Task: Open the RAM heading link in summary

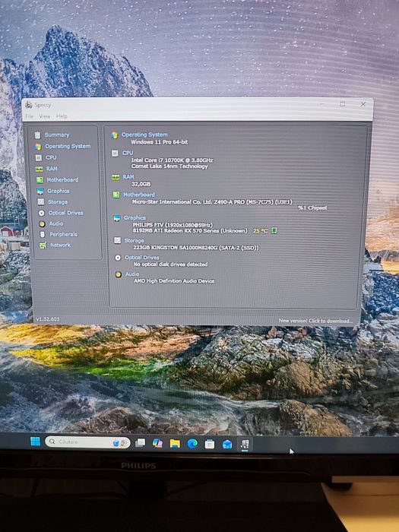Action: coord(128,177)
